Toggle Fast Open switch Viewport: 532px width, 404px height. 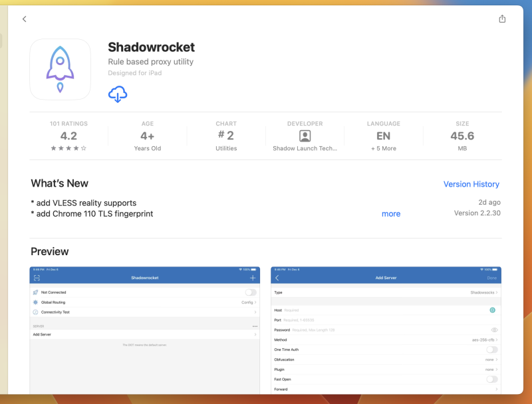[492, 379]
